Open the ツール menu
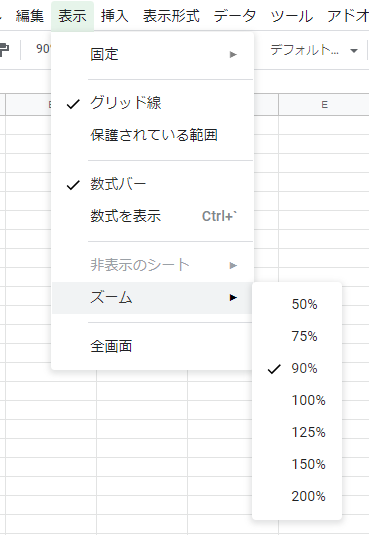 [292, 16]
